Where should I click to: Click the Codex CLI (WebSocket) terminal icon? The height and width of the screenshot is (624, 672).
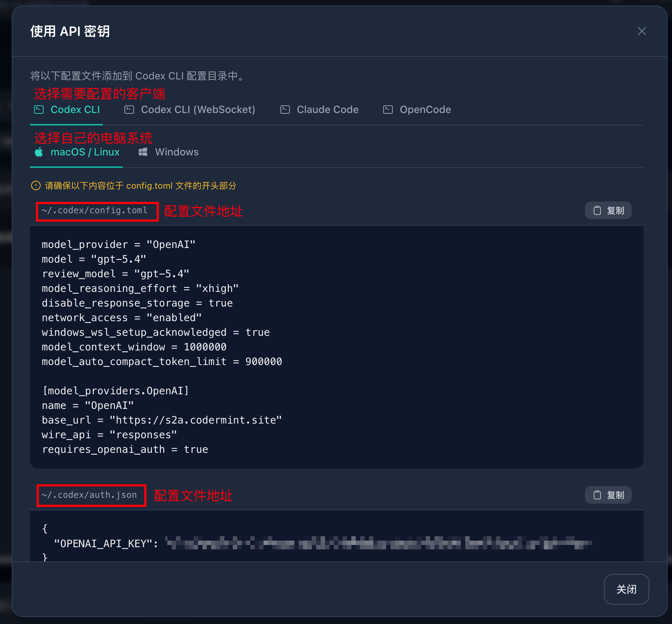[129, 110]
